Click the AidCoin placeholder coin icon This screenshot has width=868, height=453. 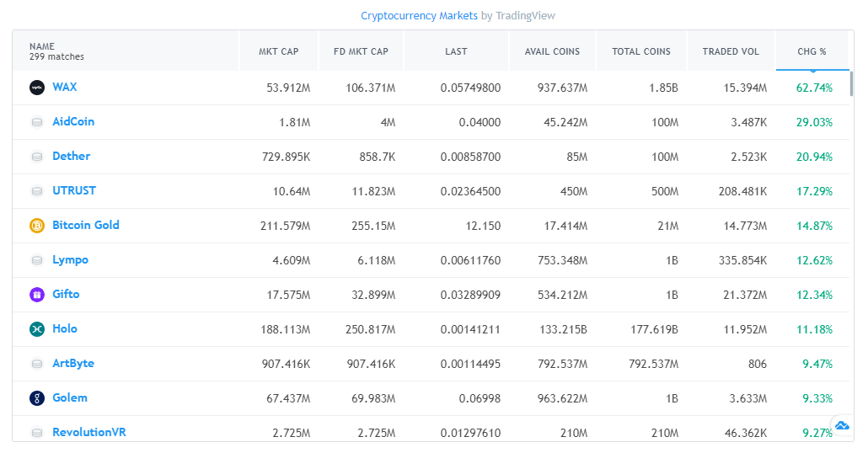(36, 122)
